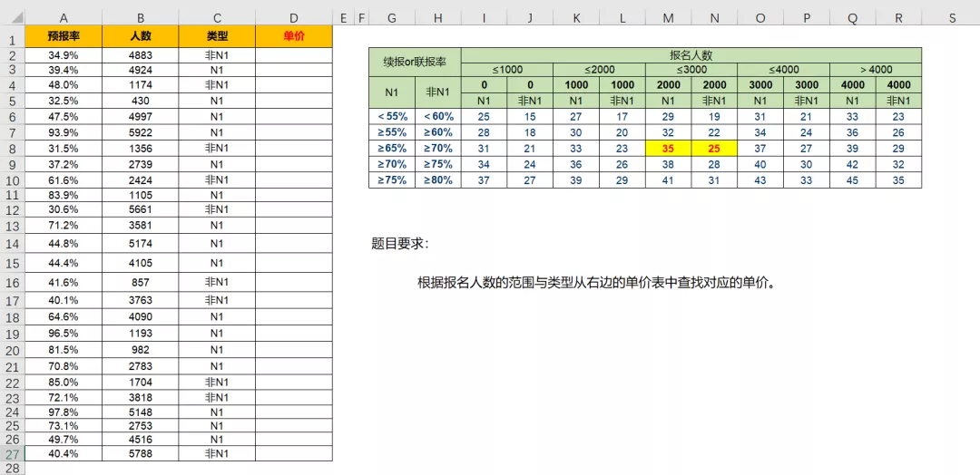The image size is (980, 475).
Task: Select the < 55% rate cell
Action: (392, 116)
